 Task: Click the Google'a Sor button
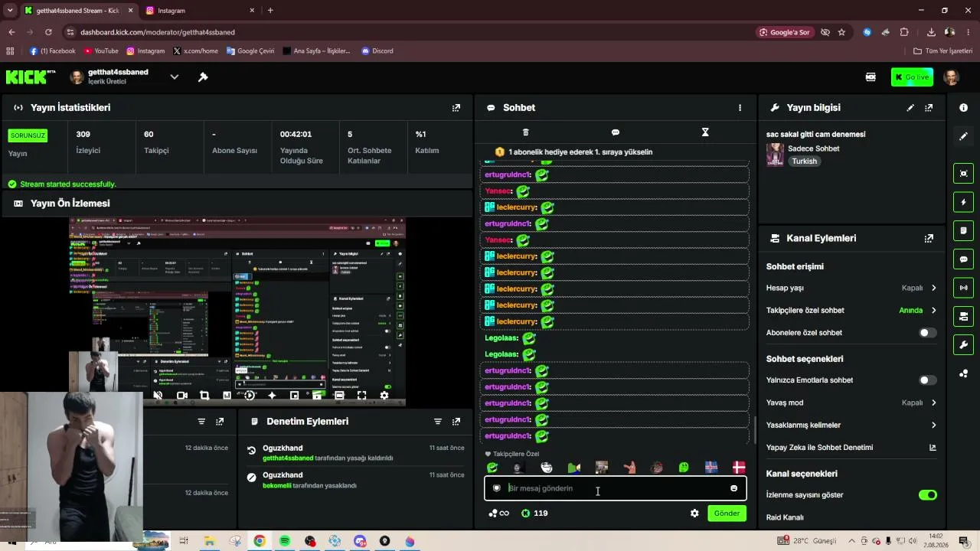point(785,32)
